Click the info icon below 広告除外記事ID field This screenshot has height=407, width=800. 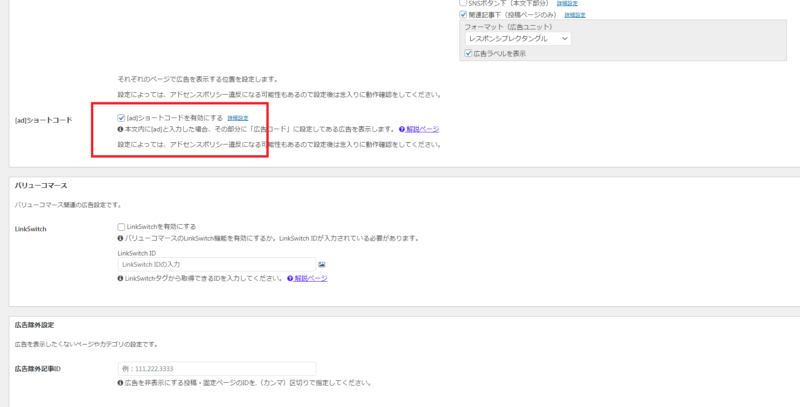point(120,383)
